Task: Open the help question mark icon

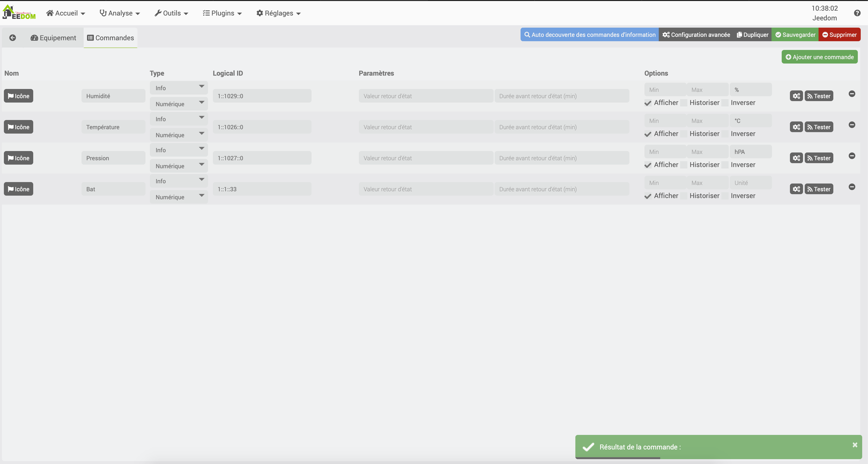Action: coord(857,13)
